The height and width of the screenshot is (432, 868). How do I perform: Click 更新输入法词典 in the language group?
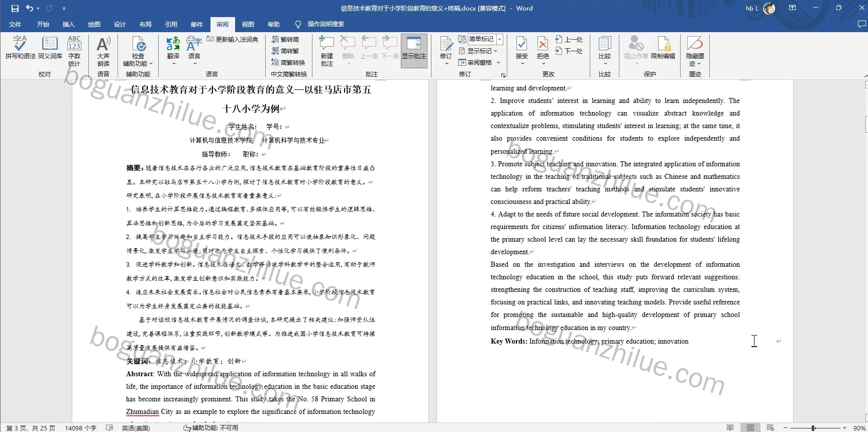[x=232, y=39]
